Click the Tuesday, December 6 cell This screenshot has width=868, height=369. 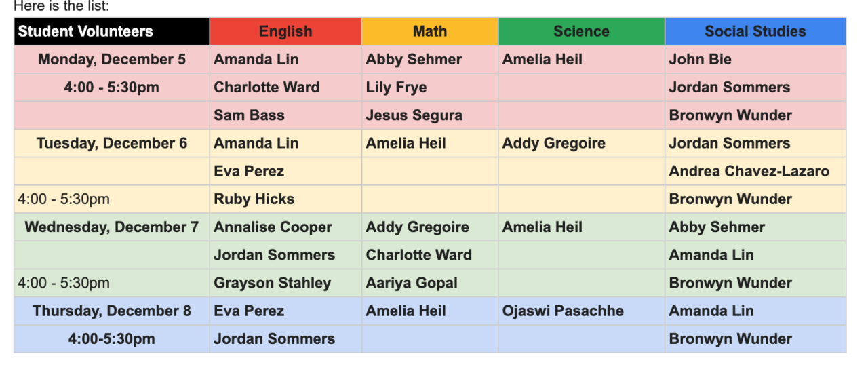point(112,143)
